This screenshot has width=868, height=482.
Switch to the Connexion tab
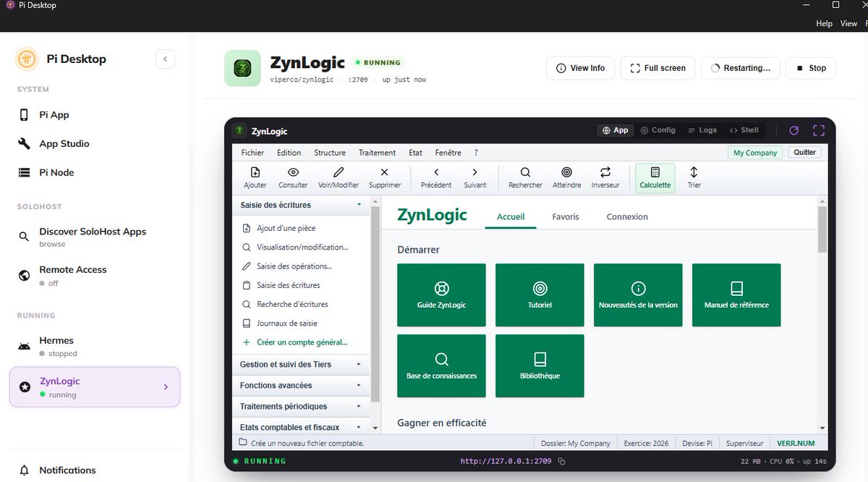click(627, 216)
